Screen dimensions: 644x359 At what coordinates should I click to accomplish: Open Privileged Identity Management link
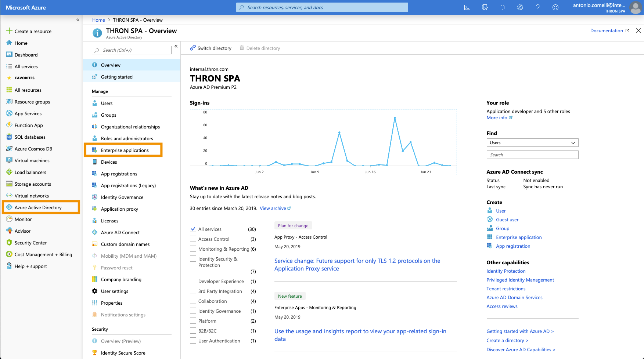(x=520, y=280)
